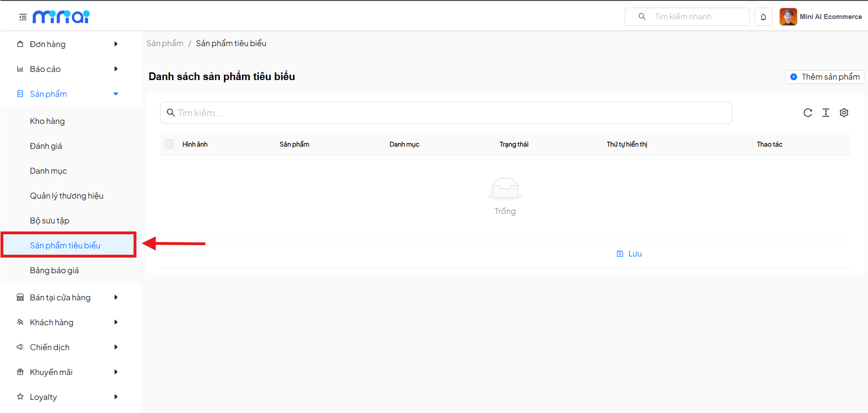This screenshot has width=868, height=413.
Task: Expand the Đơn hàng menu arrow
Action: [x=116, y=44]
